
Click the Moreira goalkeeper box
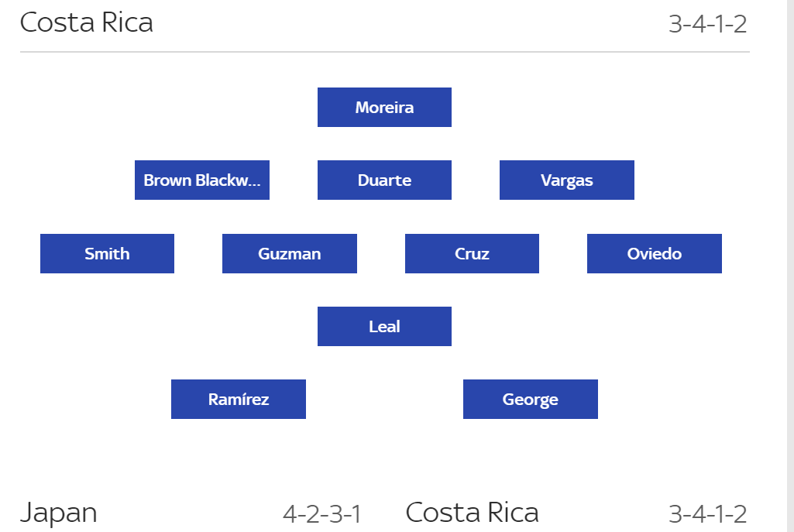coord(384,108)
